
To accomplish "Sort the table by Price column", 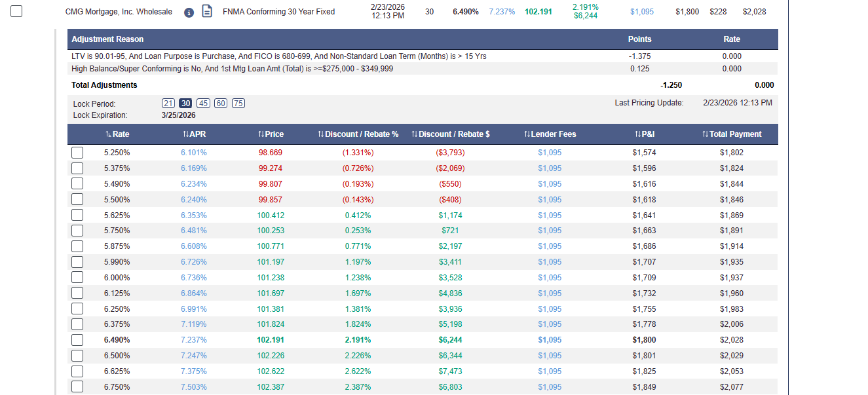I will click(271, 134).
